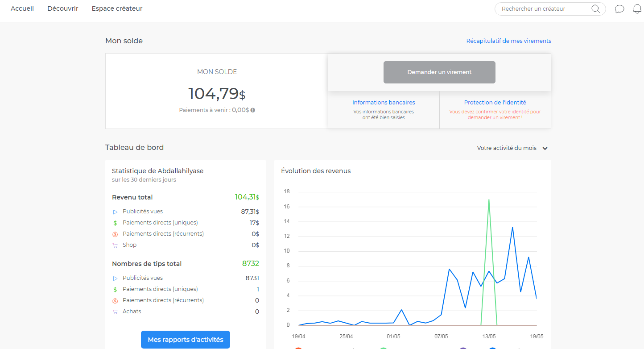Screen dimensions: 644x349
Task: Click the Paiements à venir : 0,00$ text
Action: tap(214, 110)
